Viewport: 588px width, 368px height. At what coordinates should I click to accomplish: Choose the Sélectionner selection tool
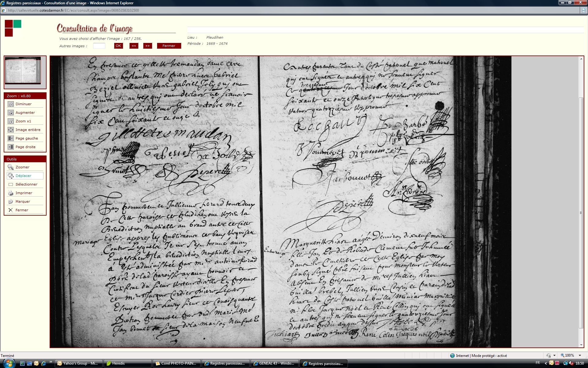click(11, 185)
